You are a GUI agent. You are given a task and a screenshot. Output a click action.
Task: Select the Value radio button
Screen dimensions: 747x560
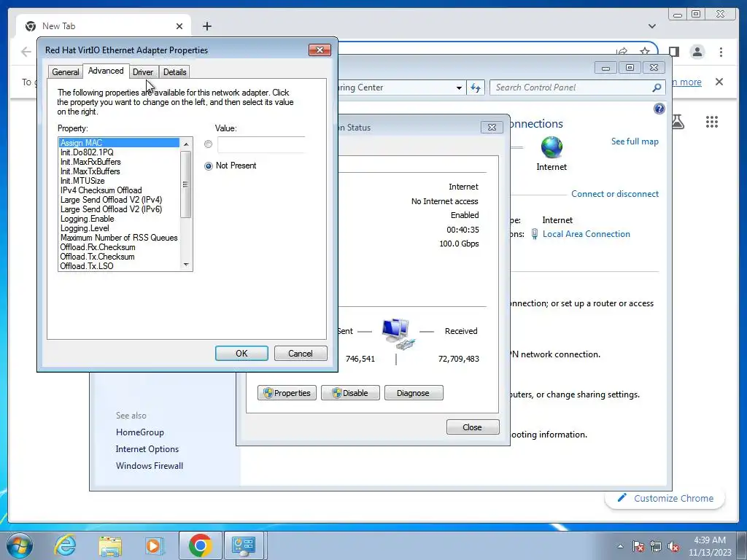(x=208, y=144)
